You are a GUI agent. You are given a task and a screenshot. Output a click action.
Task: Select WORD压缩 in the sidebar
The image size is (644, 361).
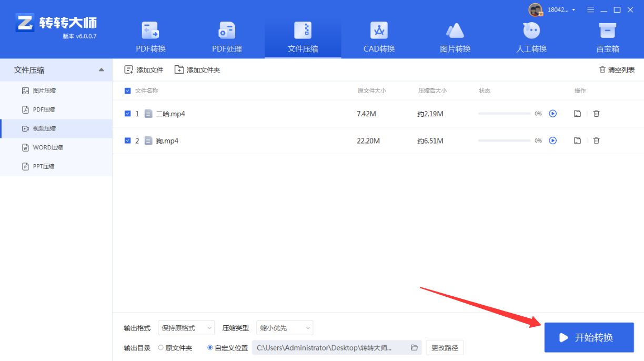[56, 147]
